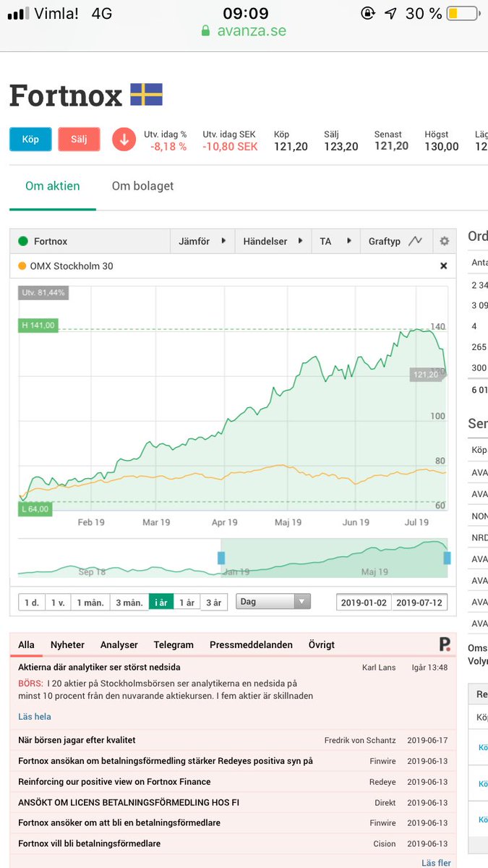Click the red down-arrow trend icon
The height and width of the screenshot is (868, 488).
click(124, 140)
